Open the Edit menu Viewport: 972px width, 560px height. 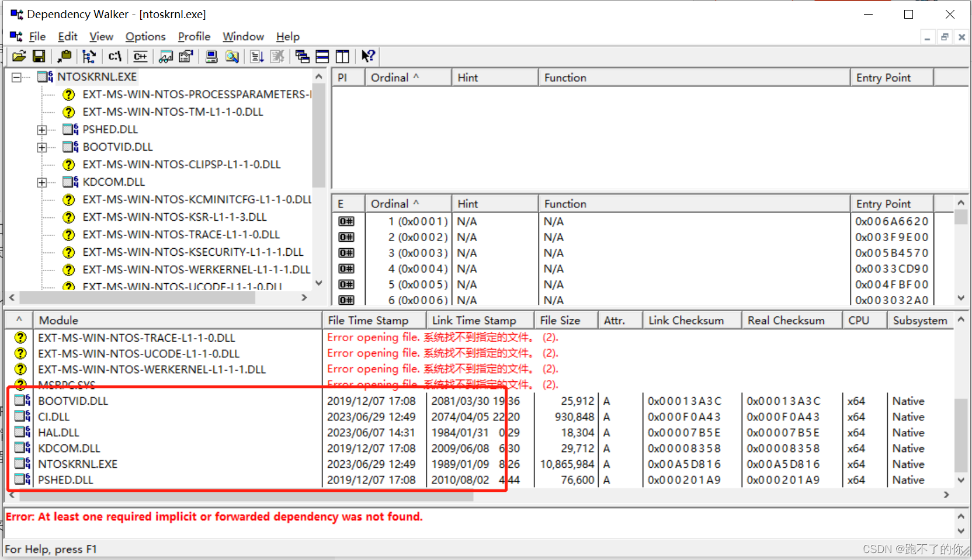click(68, 36)
